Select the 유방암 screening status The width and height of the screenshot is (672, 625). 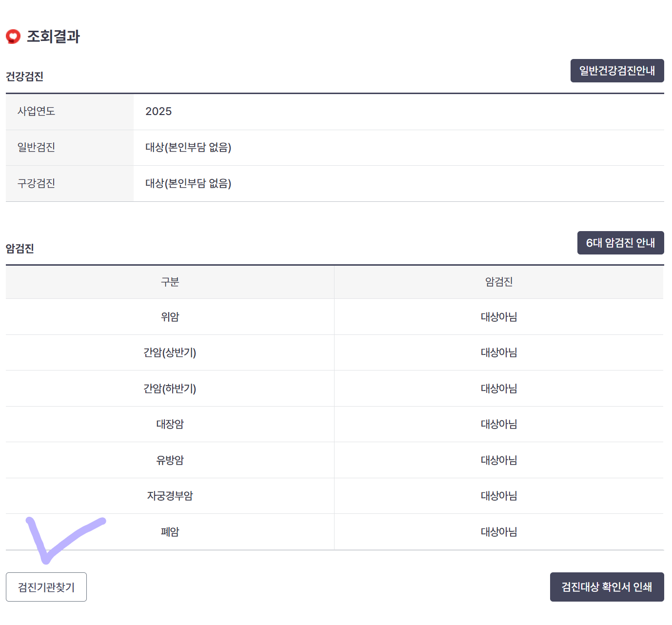498,460
